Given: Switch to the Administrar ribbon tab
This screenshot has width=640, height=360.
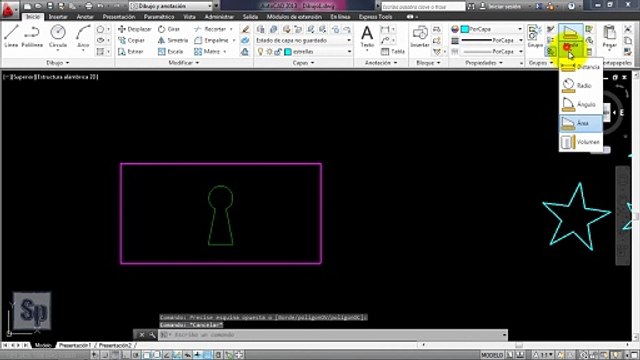Looking at the screenshot, I should click(x=219, y=17).
